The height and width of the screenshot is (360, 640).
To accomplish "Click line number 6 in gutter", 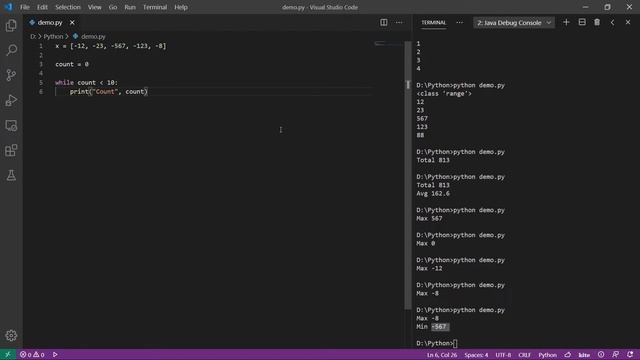I will tap(41, 91).
